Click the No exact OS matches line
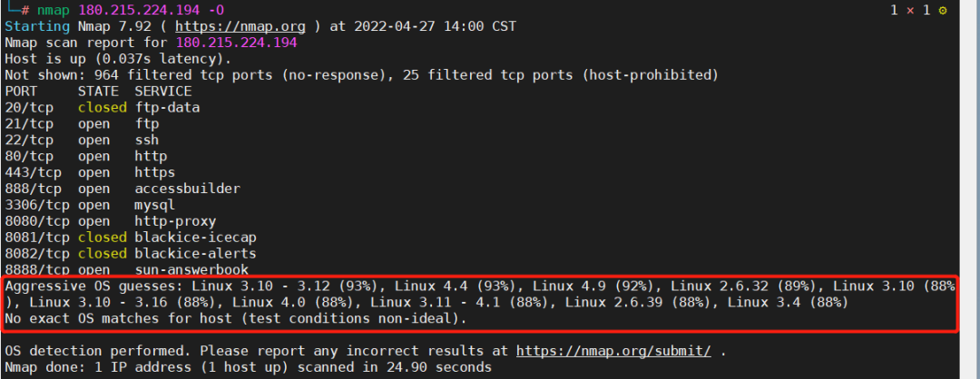The image size is (980, 379). tap(236, 318)
